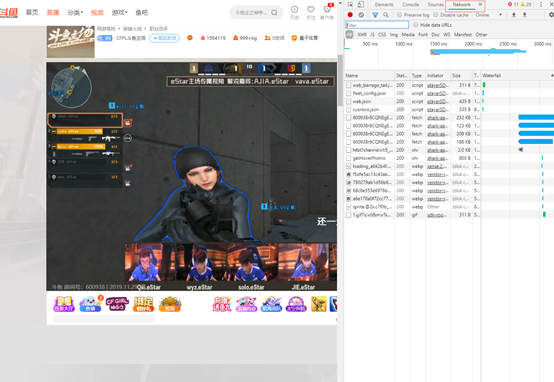Select the sprite@2x webp request row
This screenshot has width=554, height=382.
[x=449, y=207]
